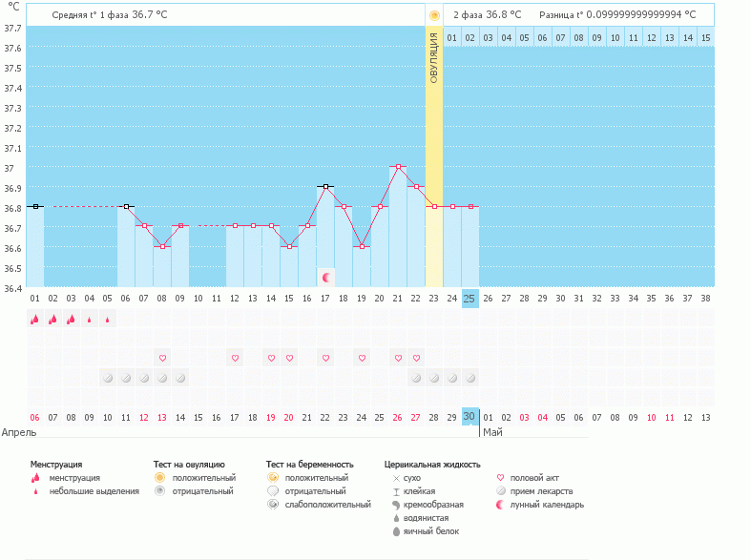Select the 36.9 temperature point on day 17
This screenshot has height=560, width=751.
(x=326, y=186)
